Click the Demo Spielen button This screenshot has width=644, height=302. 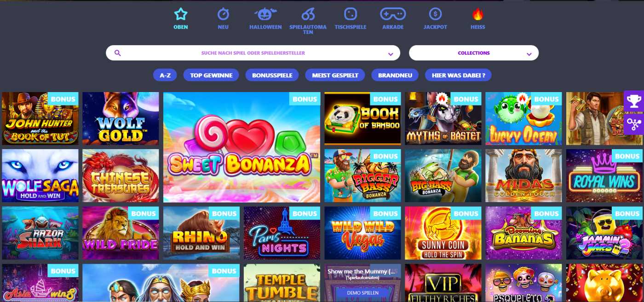pyautogui.click(x=363, y=293)
